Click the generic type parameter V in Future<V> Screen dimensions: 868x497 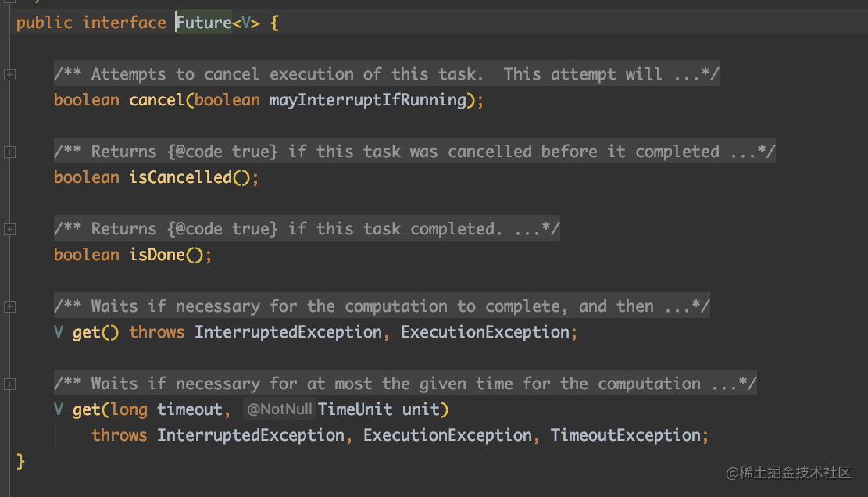coord(246,23)
